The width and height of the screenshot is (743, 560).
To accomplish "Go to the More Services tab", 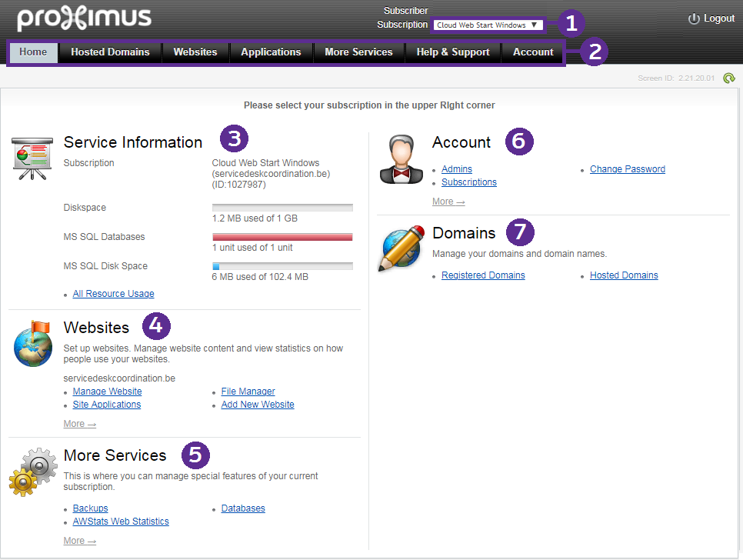I will coord(358,52).
